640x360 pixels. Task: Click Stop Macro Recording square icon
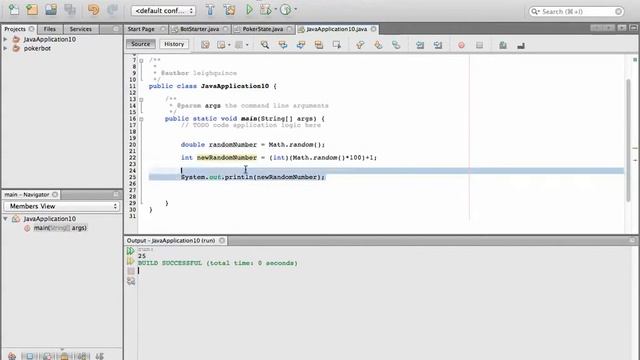[480, 45]
